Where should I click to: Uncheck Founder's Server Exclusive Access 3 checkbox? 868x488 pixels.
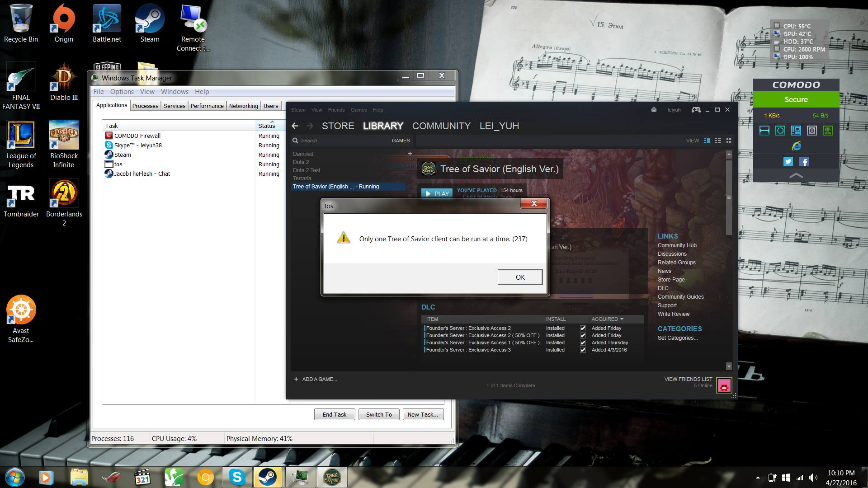pos(583,350)
